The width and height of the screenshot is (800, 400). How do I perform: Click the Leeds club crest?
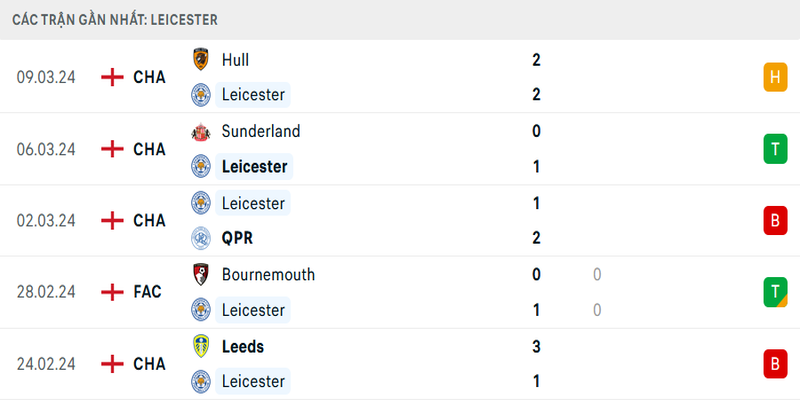click(201, 346)
